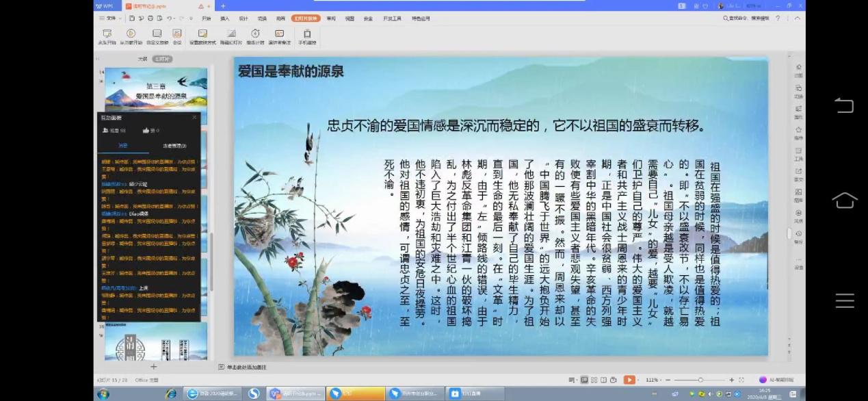Click the phone menu three-line navigation icon
This screenshot has height=401, width=868.
tap(845, 300)
